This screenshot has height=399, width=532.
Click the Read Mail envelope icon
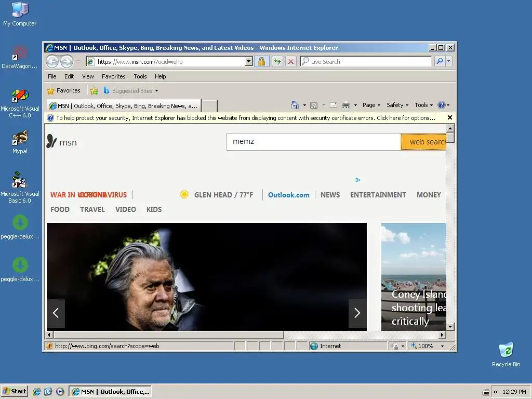(334, 105)
